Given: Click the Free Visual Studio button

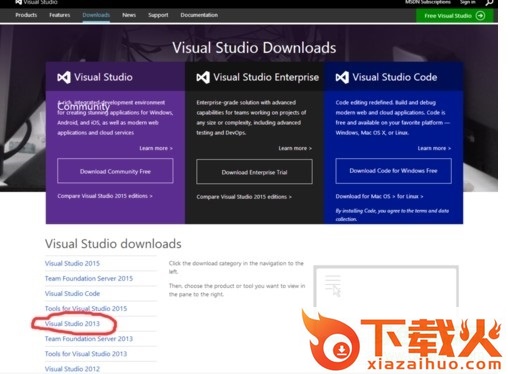Looking at the screenshot, I should click(455, 16).
